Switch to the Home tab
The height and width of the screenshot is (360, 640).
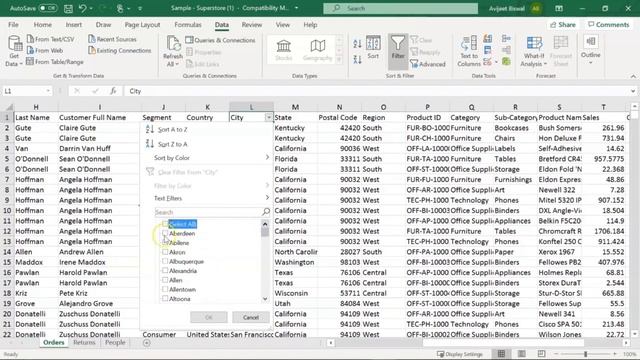[42, 24]
